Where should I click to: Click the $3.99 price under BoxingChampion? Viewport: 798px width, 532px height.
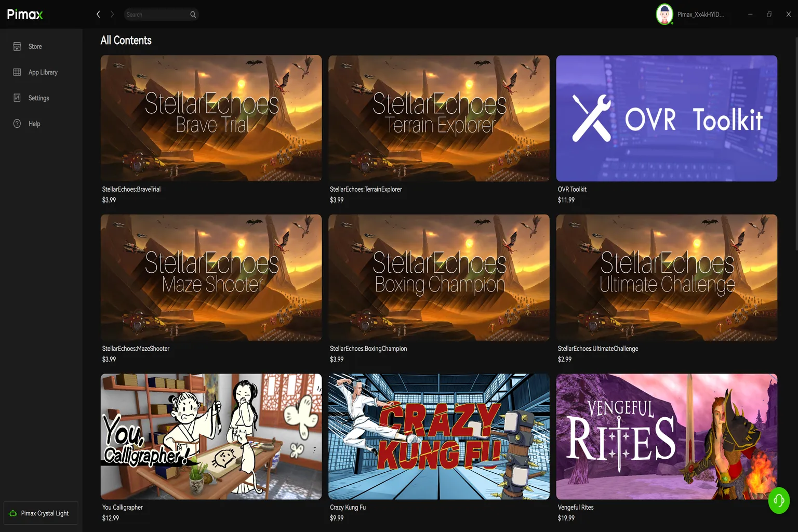pos(337,359)
